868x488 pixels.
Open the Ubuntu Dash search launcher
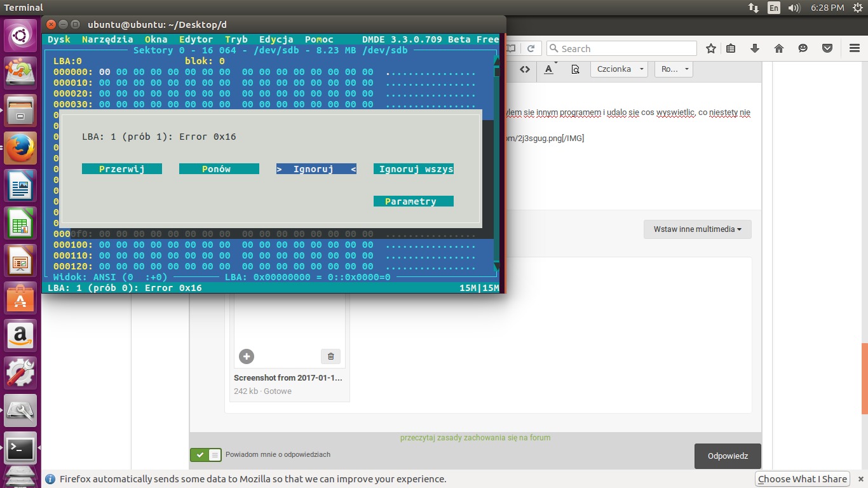pyautogui.click(x=20, y=36)
